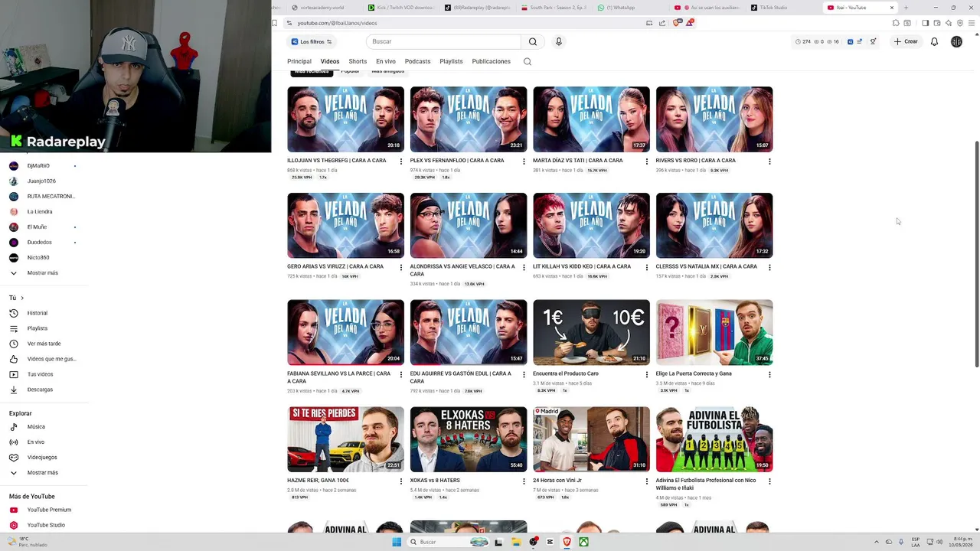Click the browser address bar URL
Viewport: 980px width, 551px height.
(x=338, y=23)
